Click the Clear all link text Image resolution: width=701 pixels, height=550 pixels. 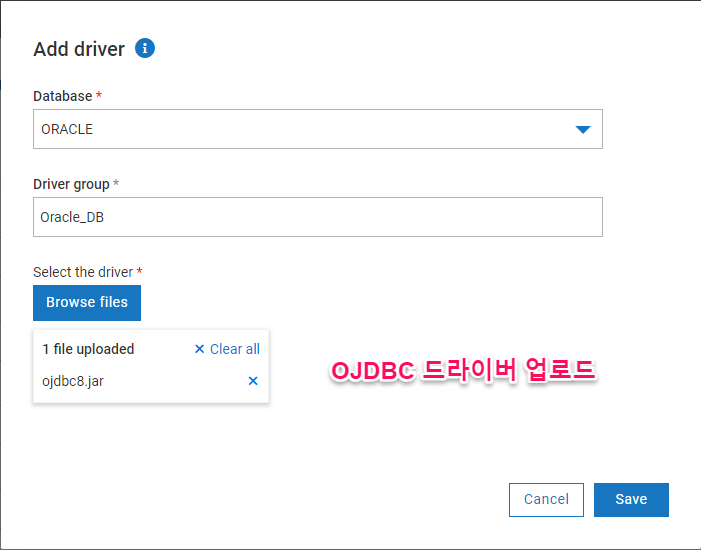tap(235, 349)
